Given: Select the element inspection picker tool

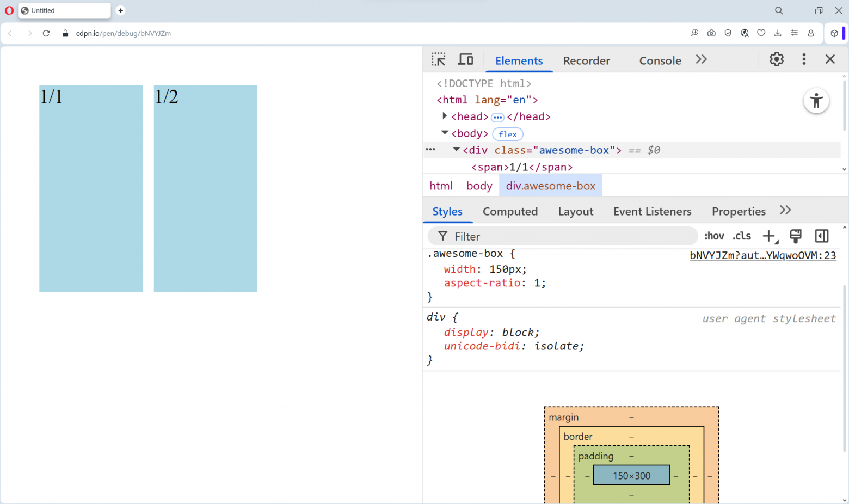Looking at the screenshot, I should click(439, 59).
